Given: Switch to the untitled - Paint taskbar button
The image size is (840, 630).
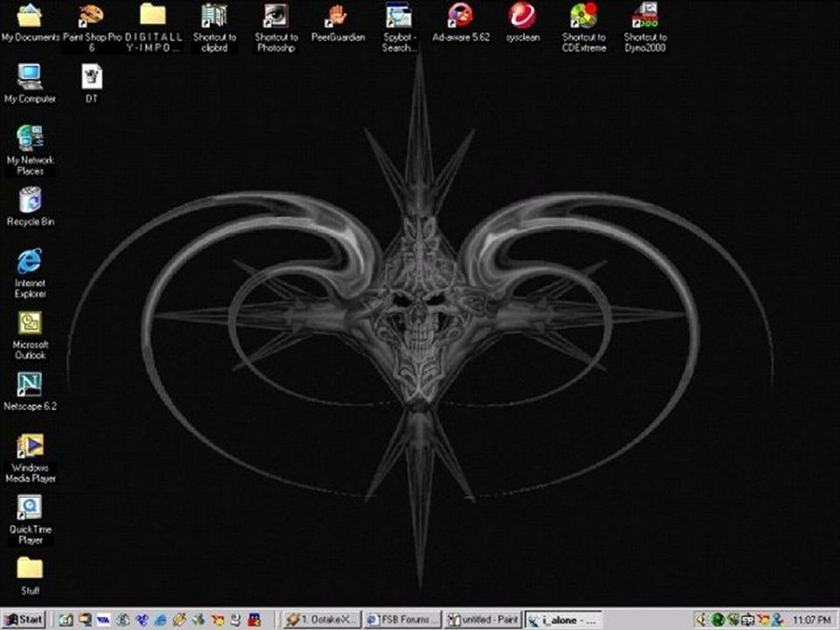Looking at the screenshot, I should [x=483, y=619].
